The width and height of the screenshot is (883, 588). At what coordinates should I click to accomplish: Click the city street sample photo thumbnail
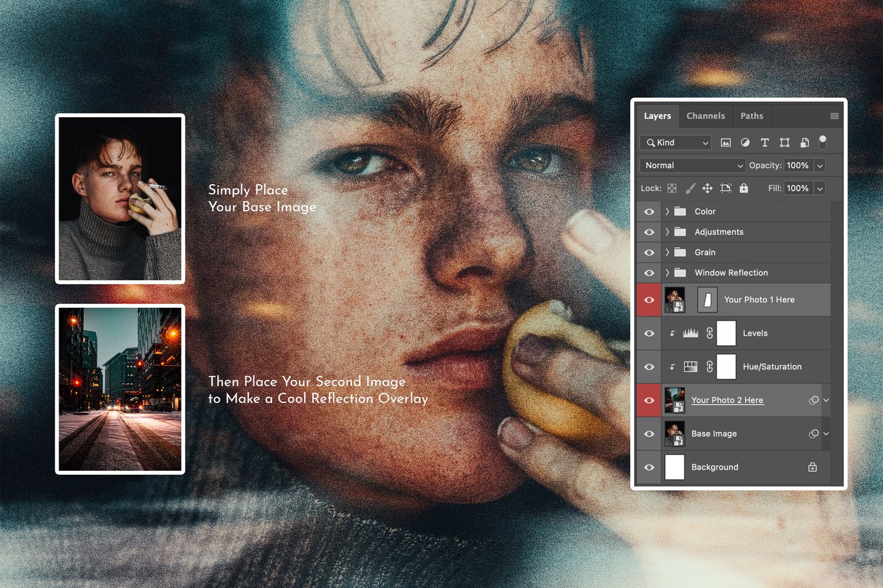[120, 389]
